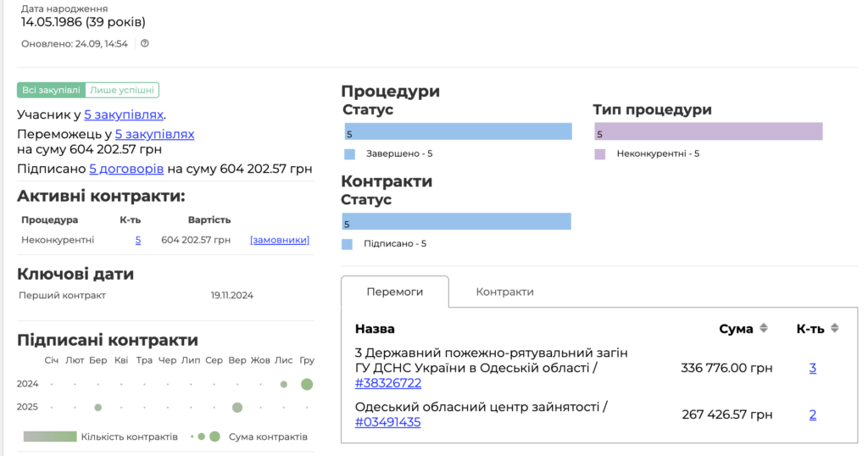Click the help icon next to update time
Screen dimensions: 868x456
pos(144,43)
